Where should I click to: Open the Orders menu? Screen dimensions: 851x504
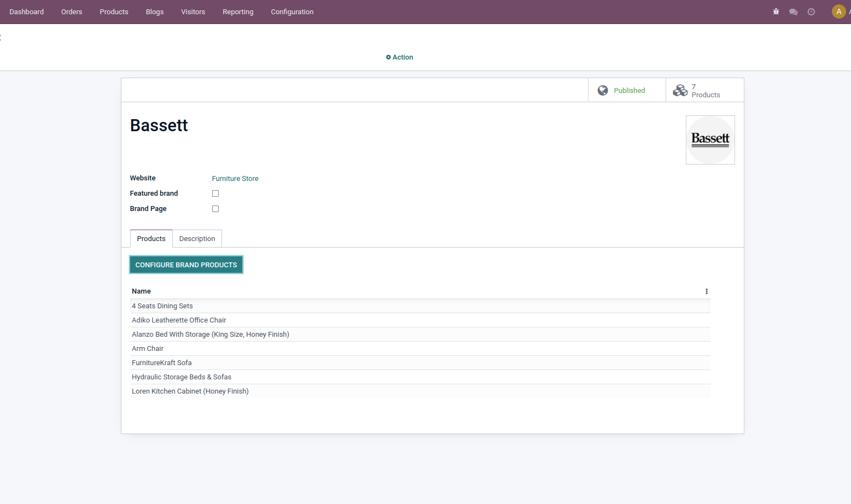coord(72,12)
